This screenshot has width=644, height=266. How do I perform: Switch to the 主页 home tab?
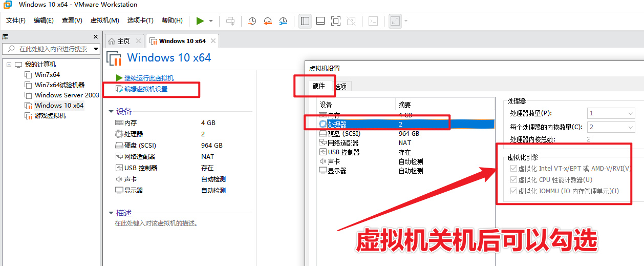pyautogui.click(x=123, y=41)
